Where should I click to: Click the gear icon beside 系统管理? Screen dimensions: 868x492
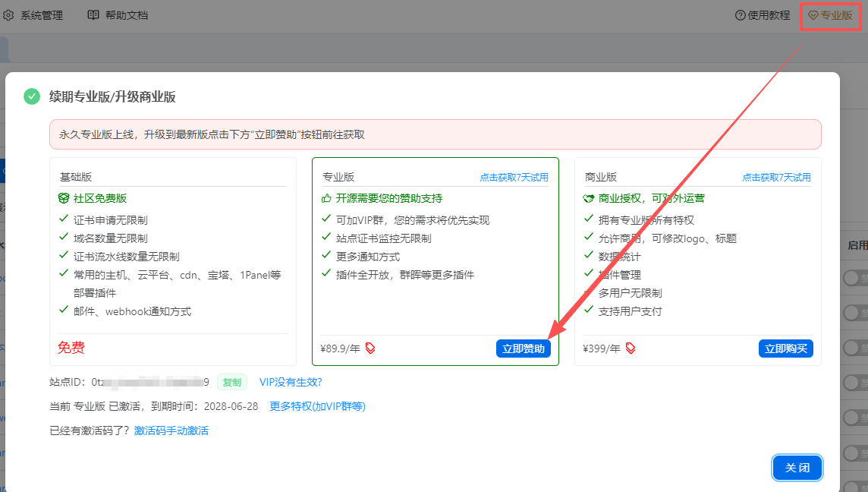pos(9,15)
